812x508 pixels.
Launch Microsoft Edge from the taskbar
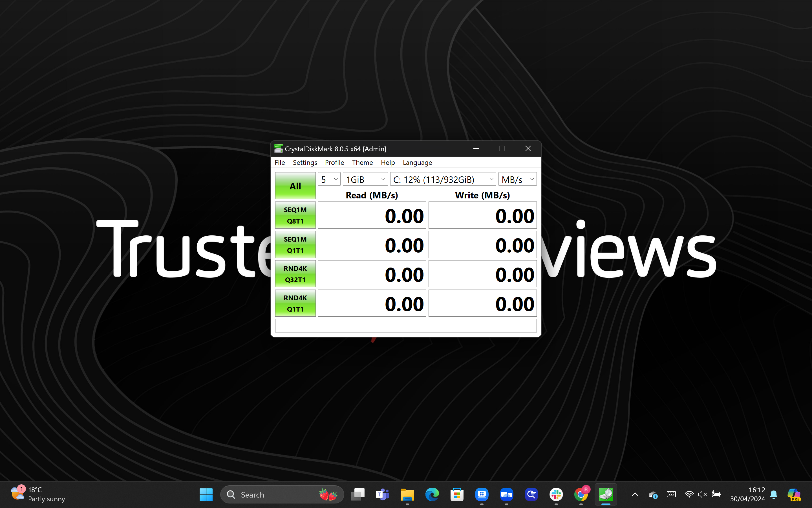432,494
